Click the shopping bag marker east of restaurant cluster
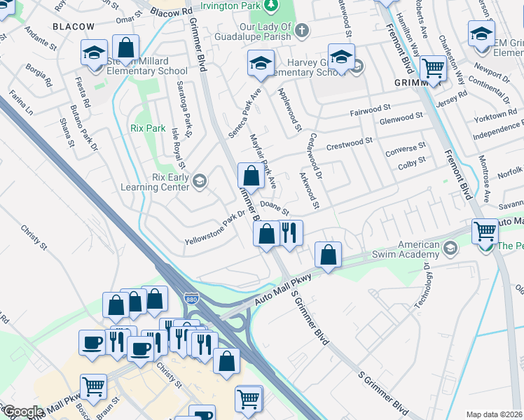This screenshot has width=524, height=420. point(226,361)
